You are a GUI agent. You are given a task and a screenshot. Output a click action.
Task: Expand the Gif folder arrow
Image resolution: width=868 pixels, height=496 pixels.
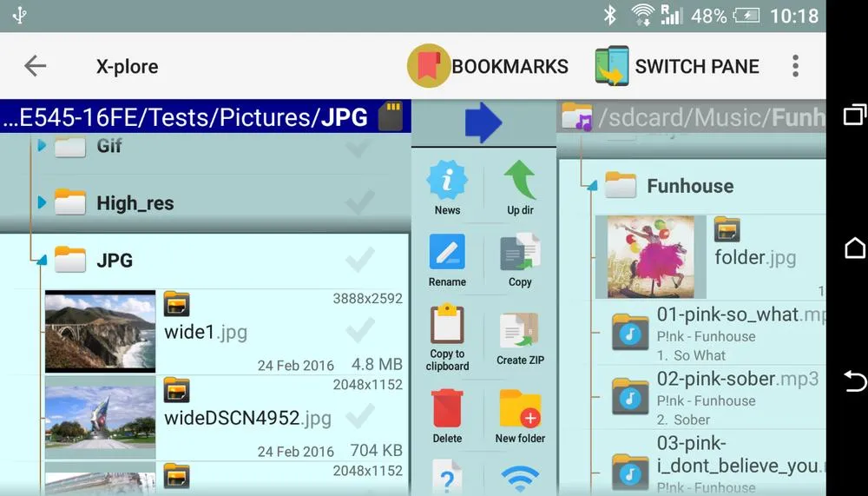(x=42, y=146)
